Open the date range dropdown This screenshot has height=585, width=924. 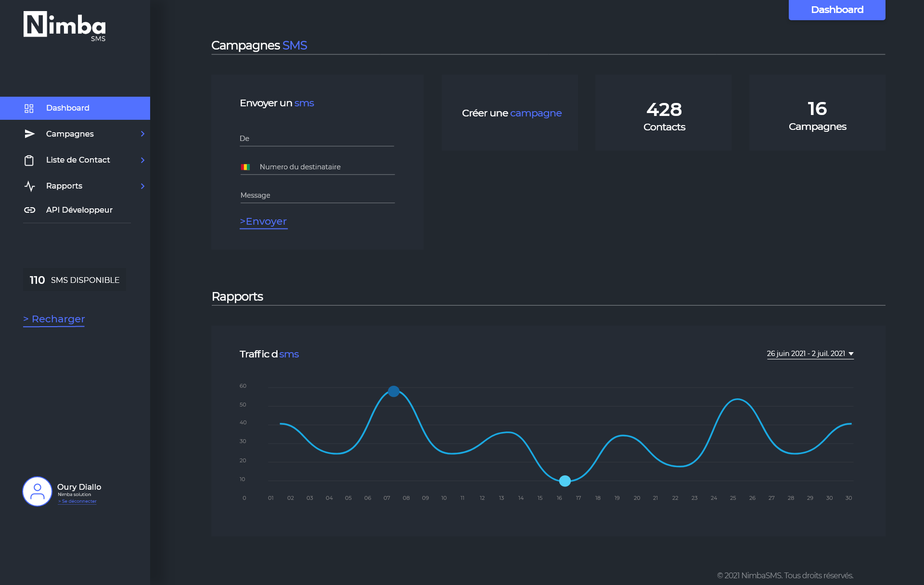pyautogui.click(x=810, y=354)
